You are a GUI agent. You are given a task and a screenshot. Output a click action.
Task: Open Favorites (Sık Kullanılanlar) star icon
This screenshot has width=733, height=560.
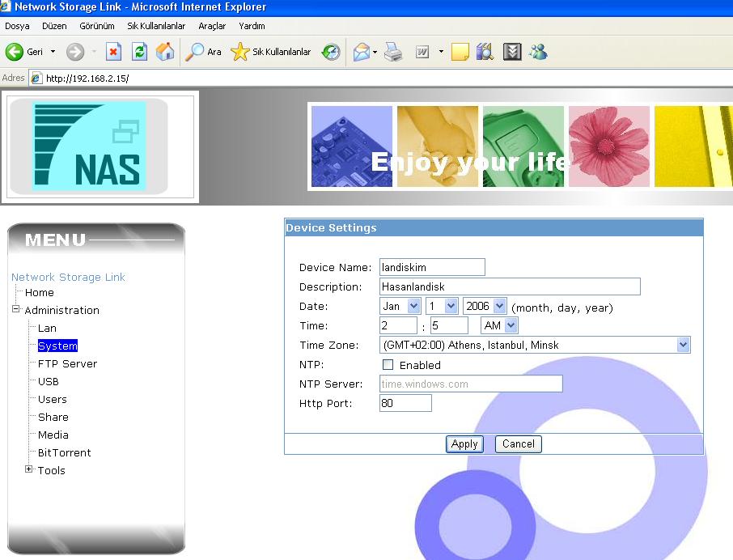click(x=239, y=52)
